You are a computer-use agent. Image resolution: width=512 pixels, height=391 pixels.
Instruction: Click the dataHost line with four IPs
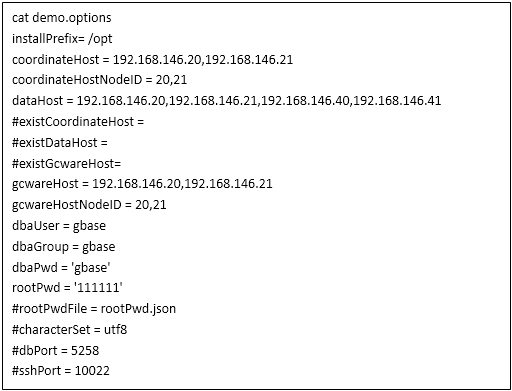click(227, 101)
